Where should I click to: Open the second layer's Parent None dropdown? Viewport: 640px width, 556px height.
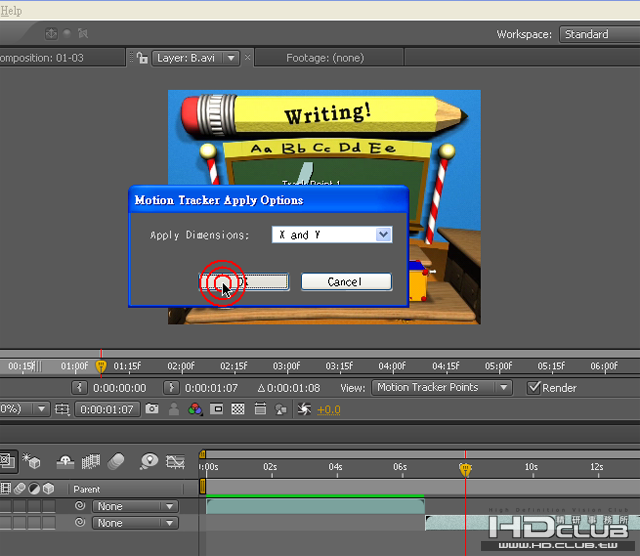tap(135, 523)
